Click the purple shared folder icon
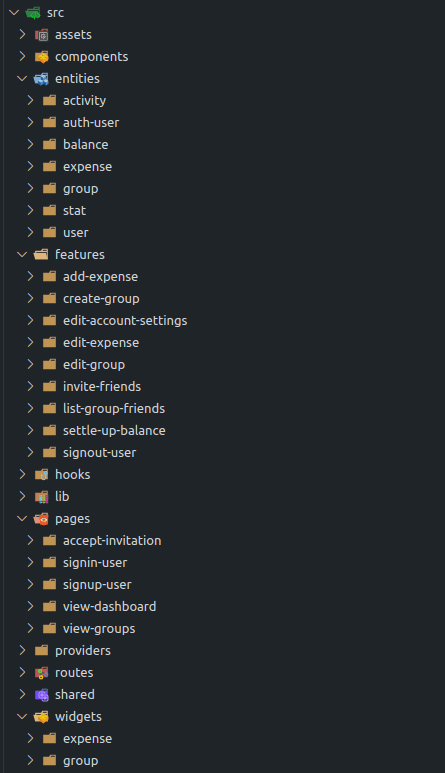The height and width of the screenshot is (773, 445). 41,695
